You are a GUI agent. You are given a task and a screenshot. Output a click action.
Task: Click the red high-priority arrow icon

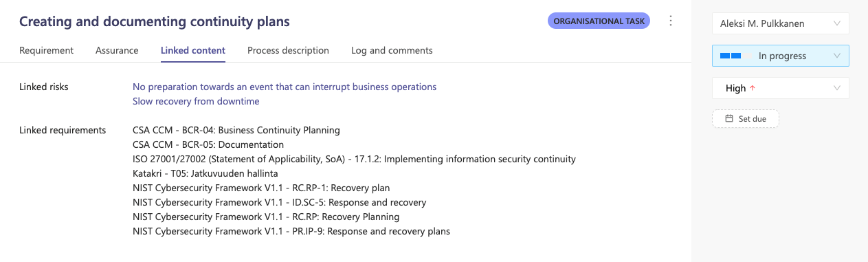click(753, 89)
